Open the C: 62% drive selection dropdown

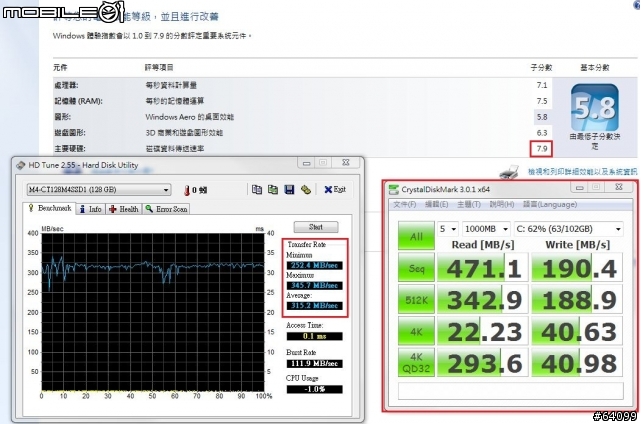(568, 229)
